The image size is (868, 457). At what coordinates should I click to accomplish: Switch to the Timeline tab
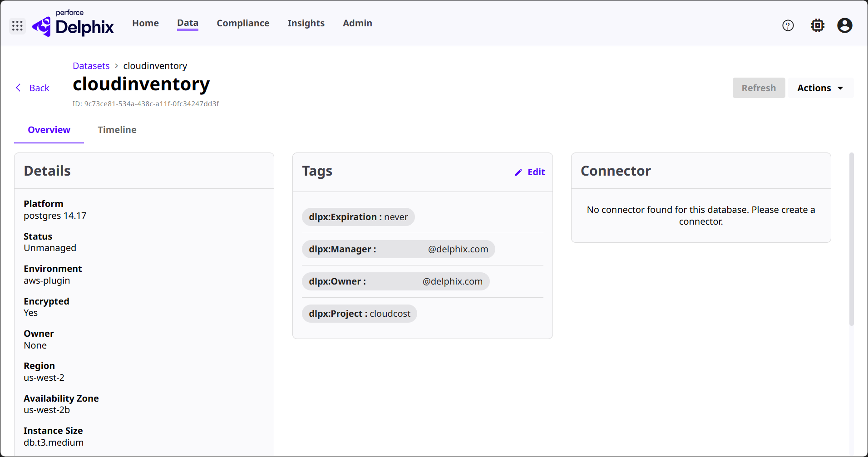pyautogui.click(x=117, y=130)
